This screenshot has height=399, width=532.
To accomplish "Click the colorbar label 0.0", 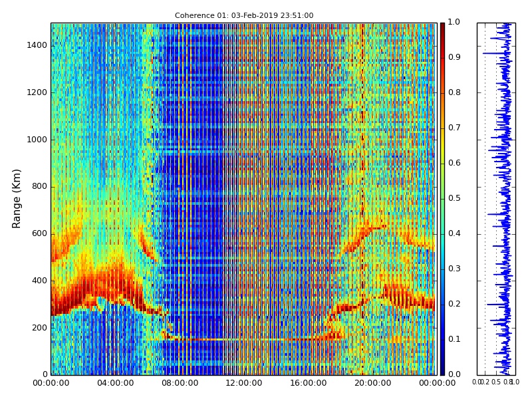I will [x=454, y=374].
